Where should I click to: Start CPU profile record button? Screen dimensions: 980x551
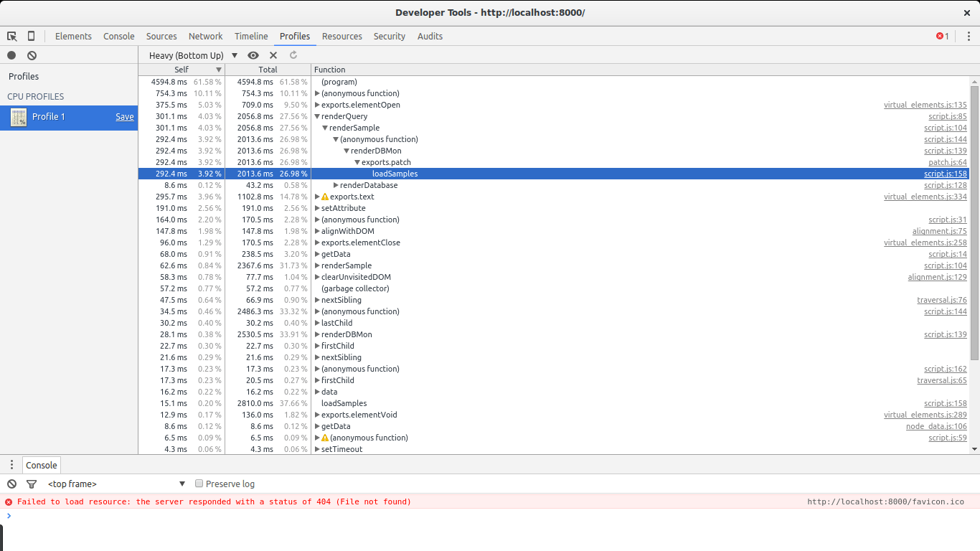tap(11, 55)
